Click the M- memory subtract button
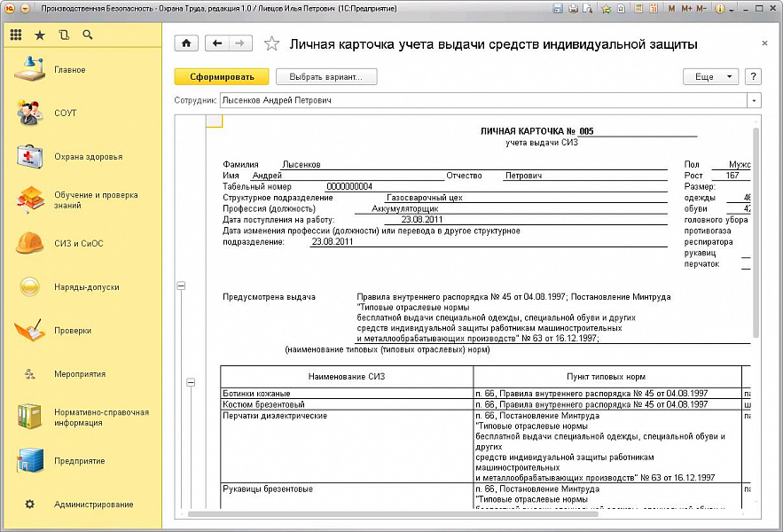This screenshot has width=783, height=532. click(x=701, y=9)
